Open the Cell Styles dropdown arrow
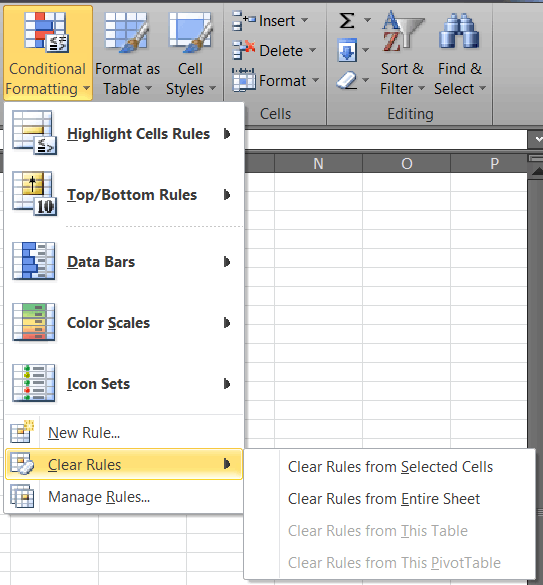 [x=212, y=88]
